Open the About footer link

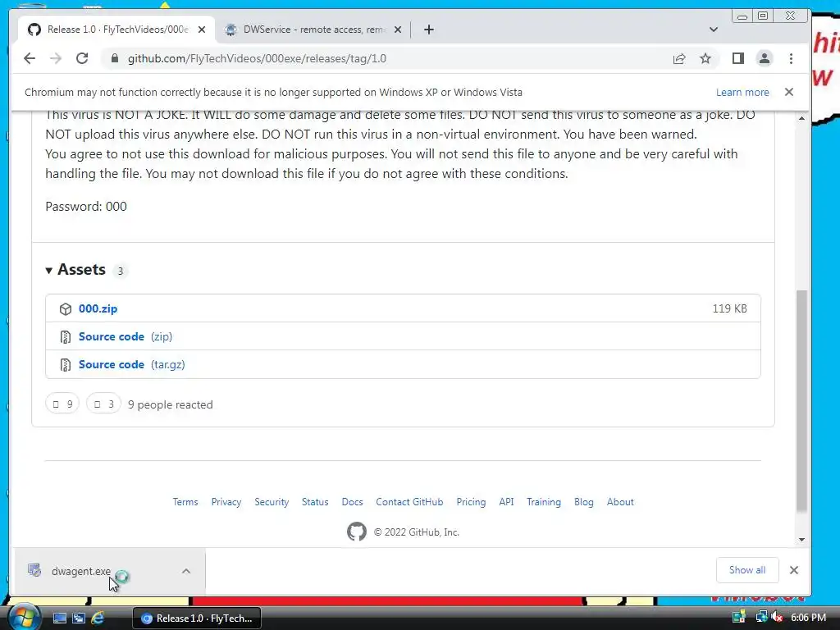620,502
